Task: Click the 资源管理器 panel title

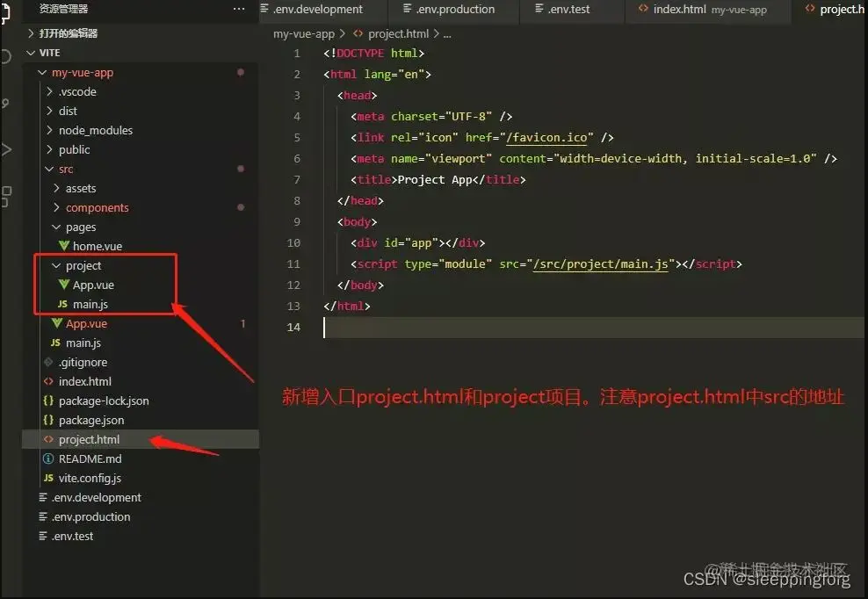Action: coord(63,9)
